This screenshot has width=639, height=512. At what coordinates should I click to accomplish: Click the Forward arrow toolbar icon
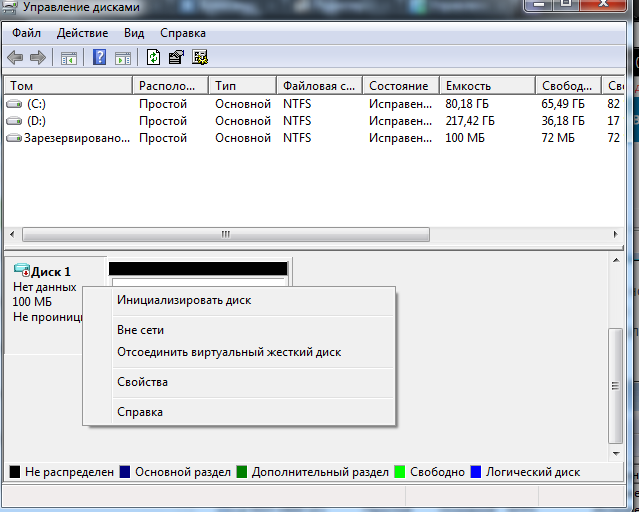pos(38,57)
